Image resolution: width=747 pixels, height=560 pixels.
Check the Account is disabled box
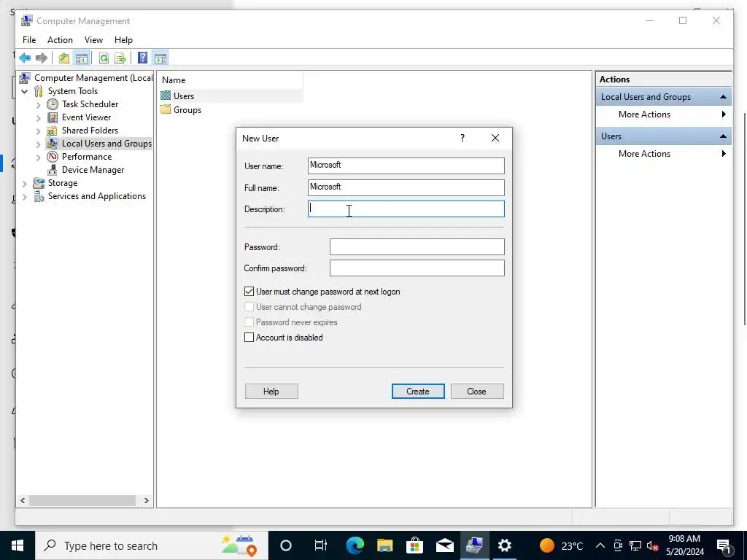(249, 337)
